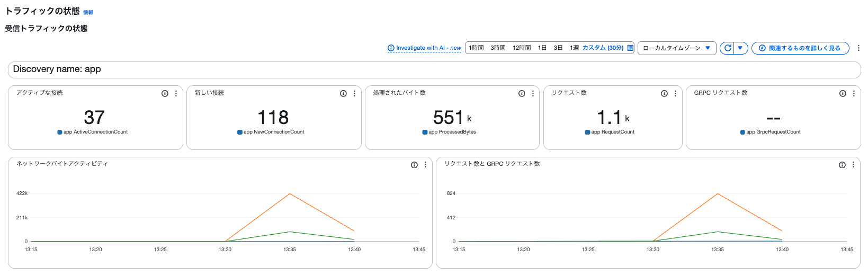Open info icon on ネットワークバイトアクティビティ chart
868x275 pixels.
click(x=414, y=165)
